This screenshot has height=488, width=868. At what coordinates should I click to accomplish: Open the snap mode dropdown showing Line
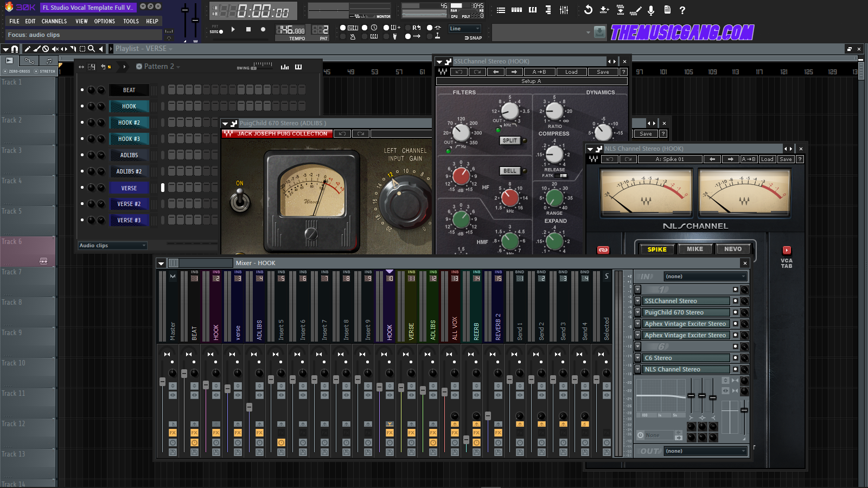coord(464,28)
